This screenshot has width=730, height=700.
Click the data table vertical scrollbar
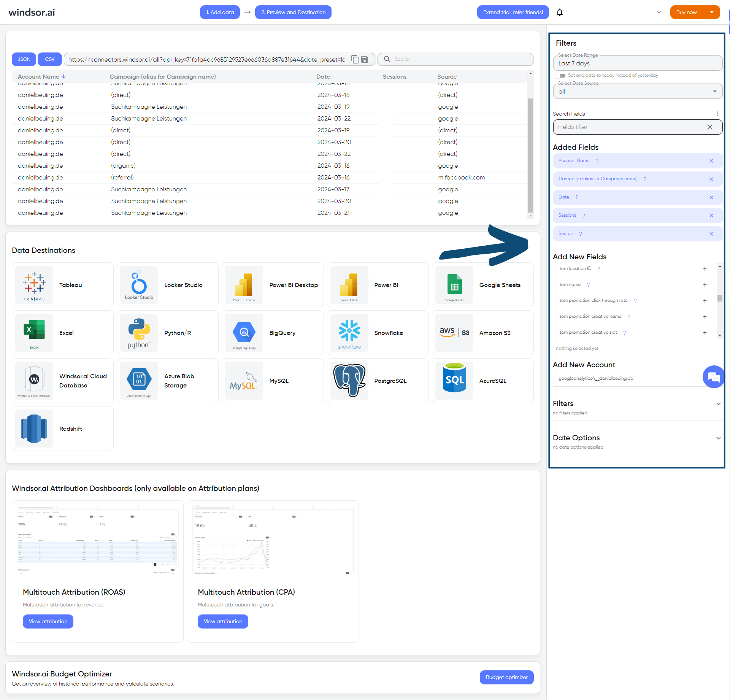click(x=530, y=155)
